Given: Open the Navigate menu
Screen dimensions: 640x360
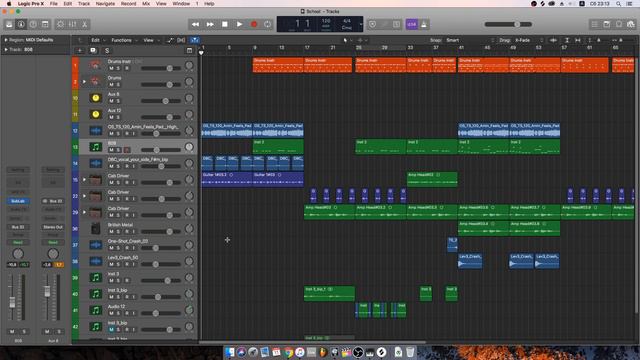Looking at the screenshot, I should [105, 4].
